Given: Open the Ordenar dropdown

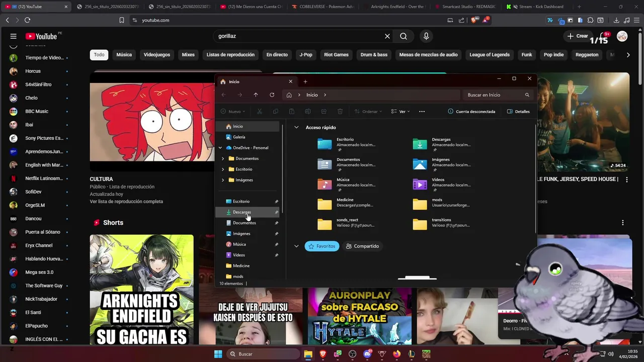Looking at the screenshot, I should pos(368,112).
